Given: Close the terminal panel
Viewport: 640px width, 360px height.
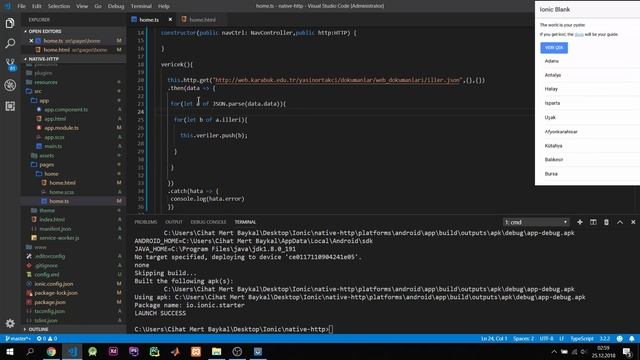Looking at the screenshot, I should pyautogui.click(x=633, y=222).
